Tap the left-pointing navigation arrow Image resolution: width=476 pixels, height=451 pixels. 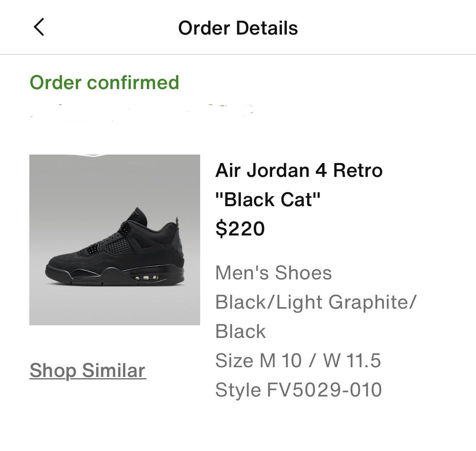(x=38, y=28)
